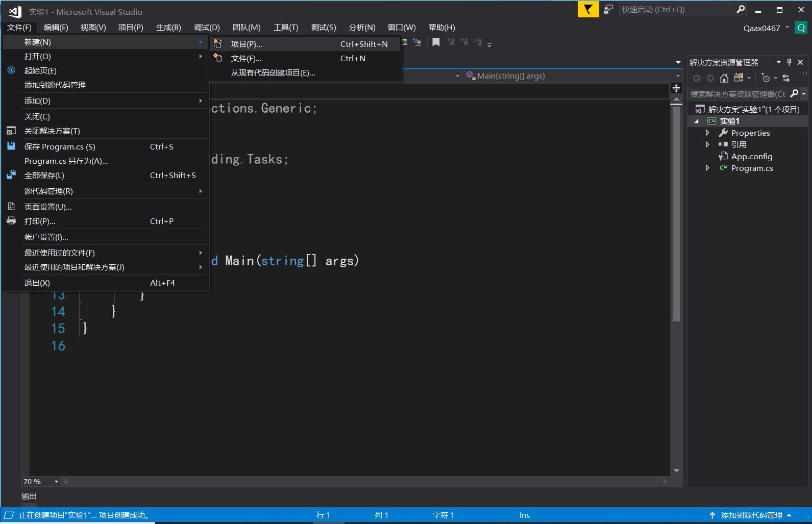Open the 70 % zoom dropdown

coord(56,482)
